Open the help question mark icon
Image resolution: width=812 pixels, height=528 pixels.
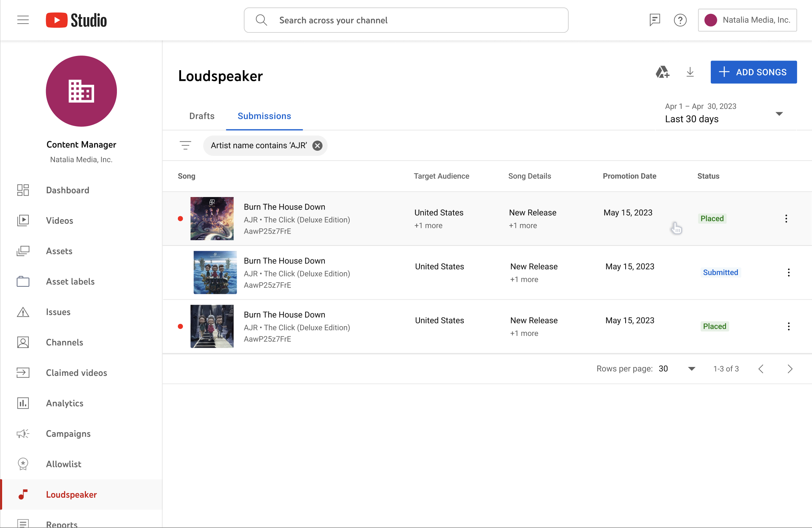(680, 20)
